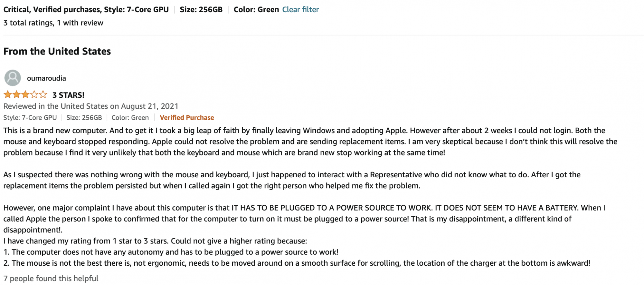Click the Clear filter link
The width and height of the screenshot is (644, 285).
coord(300,10)
